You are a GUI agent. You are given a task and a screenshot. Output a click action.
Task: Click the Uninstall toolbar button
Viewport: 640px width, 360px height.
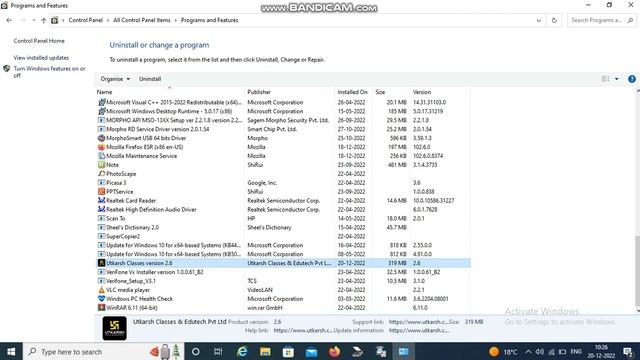(150, 79)
